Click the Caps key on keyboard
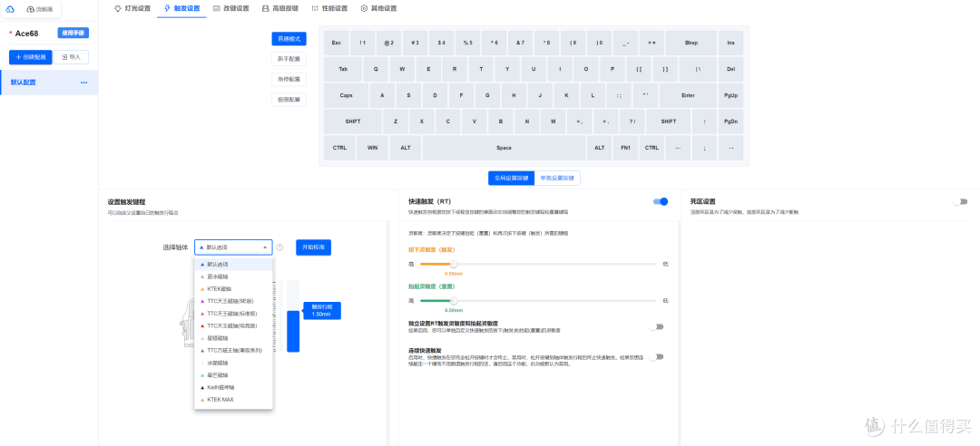The image size is (980, 446). (x=347, y=95)
